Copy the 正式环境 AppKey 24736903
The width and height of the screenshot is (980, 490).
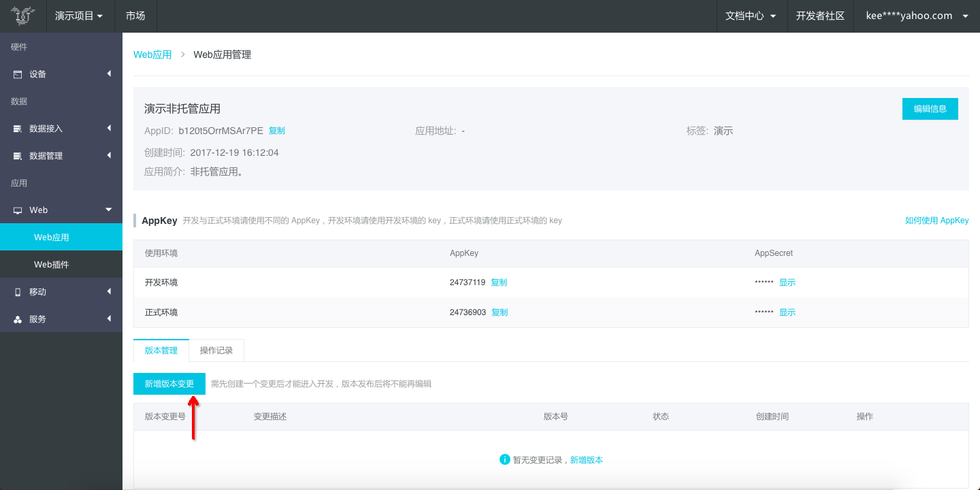point(500,312)
